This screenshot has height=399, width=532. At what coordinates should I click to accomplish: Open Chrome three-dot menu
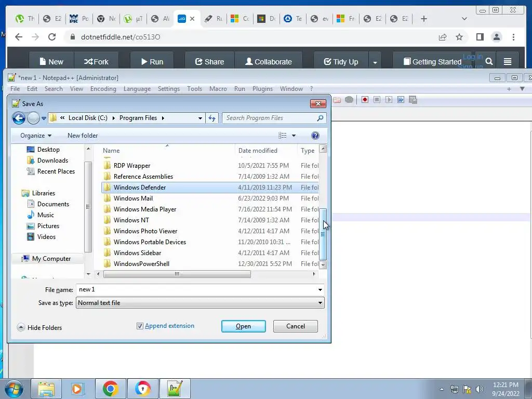[x=514, y=37]
